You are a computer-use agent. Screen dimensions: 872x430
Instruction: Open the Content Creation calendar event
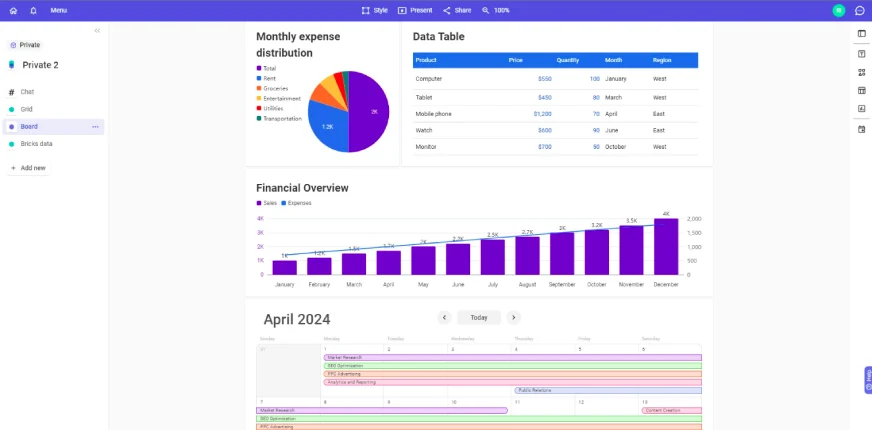point(671,411)
